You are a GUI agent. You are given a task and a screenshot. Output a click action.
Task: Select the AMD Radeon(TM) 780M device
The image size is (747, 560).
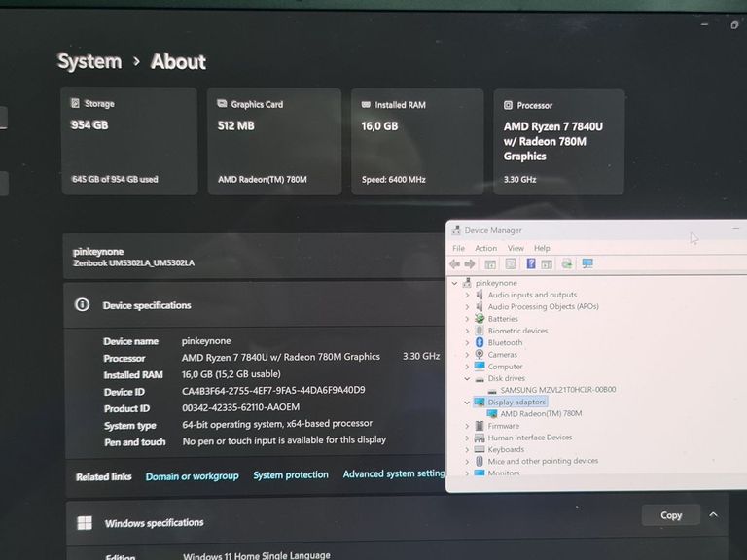pyautogui.click(x=541, y=413)
